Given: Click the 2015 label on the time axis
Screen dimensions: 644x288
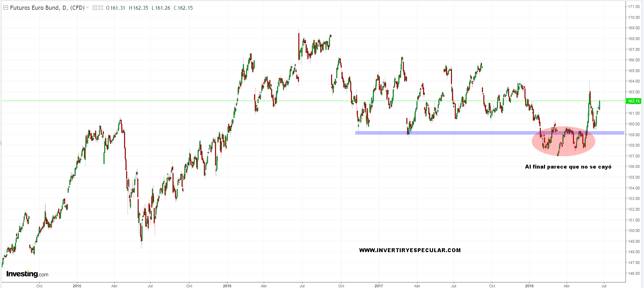Looking at the screenshot, I should (77, 286).
